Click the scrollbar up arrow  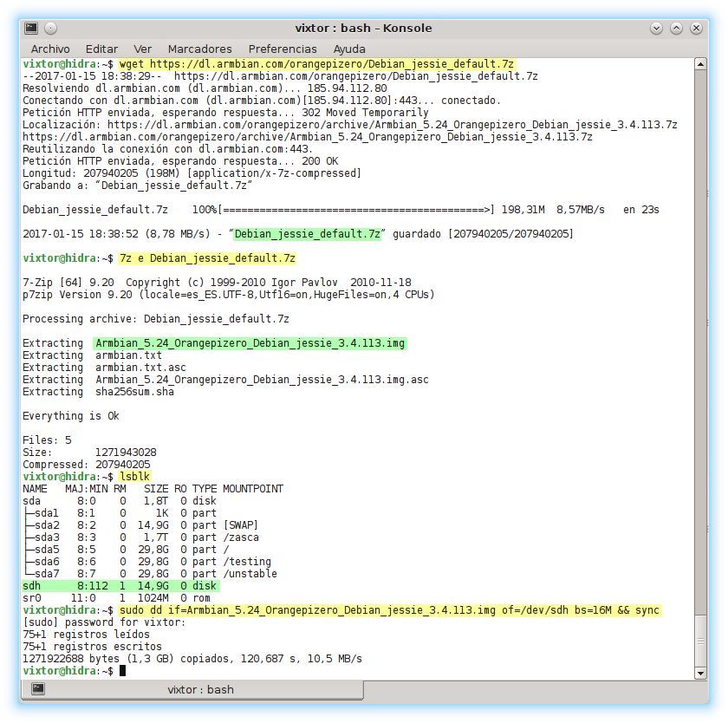click(x=699, y=65)
